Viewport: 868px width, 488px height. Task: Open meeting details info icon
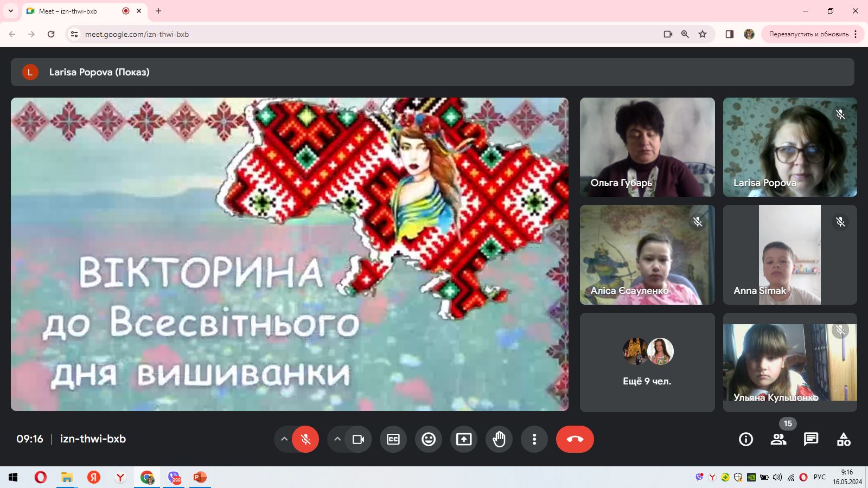tap(746, 439)
